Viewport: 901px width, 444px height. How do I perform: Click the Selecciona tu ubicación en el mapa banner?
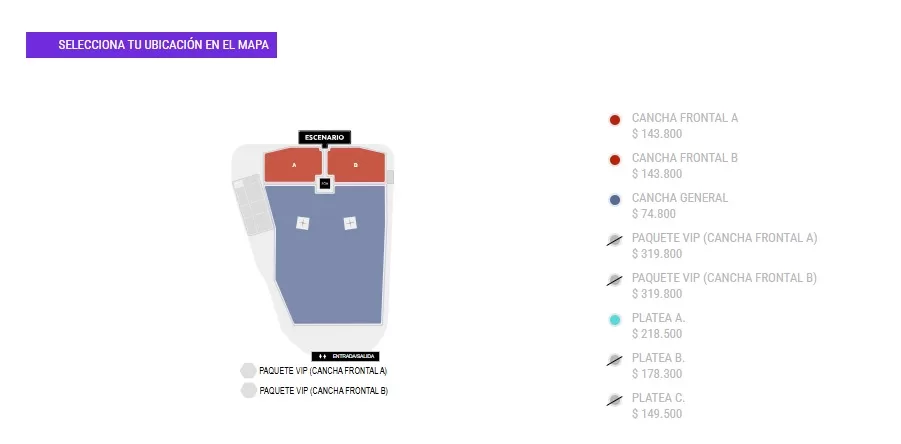coord(151,45)
